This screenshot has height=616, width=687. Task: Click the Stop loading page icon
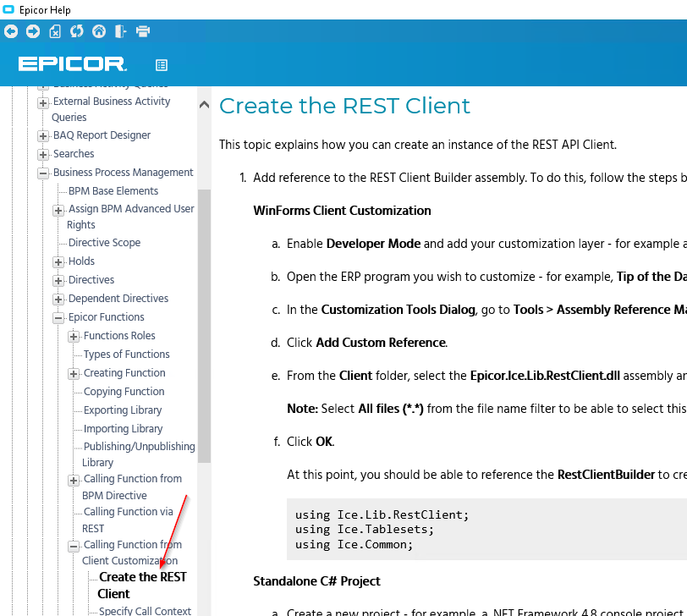(55, 31)
